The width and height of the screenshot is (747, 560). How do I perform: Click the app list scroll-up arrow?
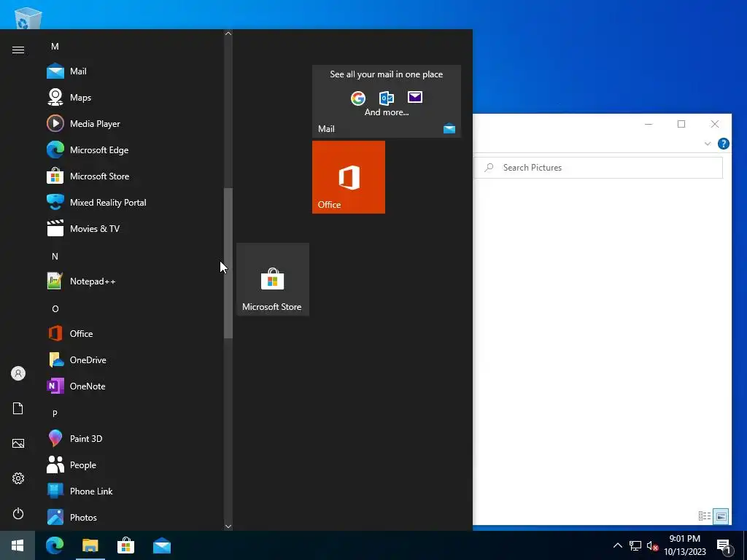click(x=228, y=34)
